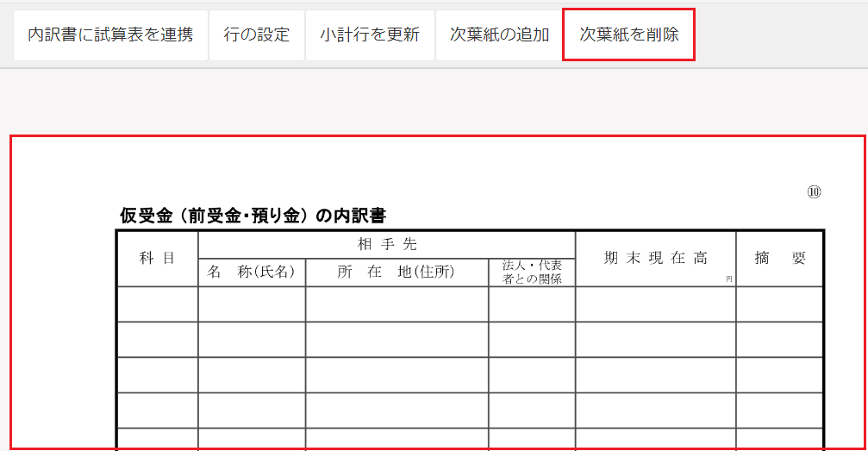
Task: Click second row cell under 期末現在高
Action: (656, 340)
